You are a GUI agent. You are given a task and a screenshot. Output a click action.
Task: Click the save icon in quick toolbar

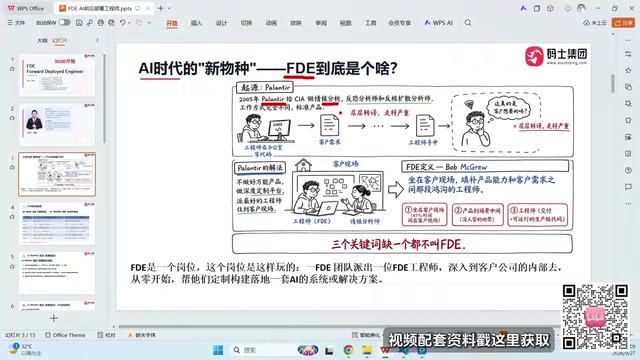[80, 23]
